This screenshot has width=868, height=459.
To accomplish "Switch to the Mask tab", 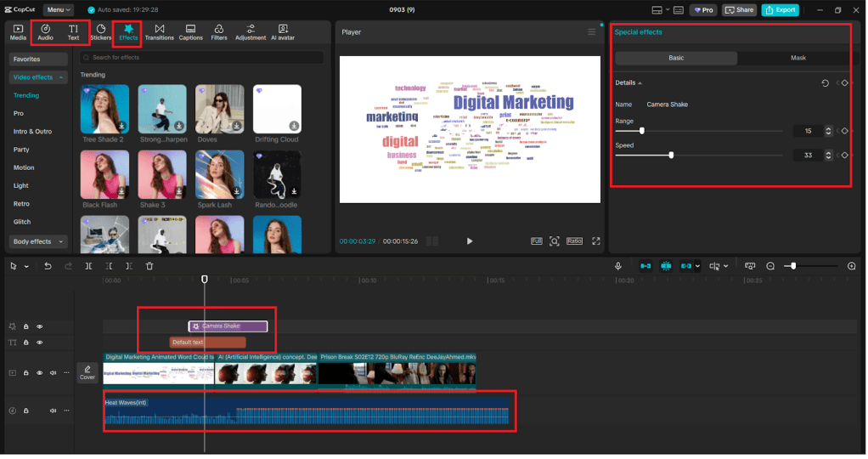I will point(798,58).
